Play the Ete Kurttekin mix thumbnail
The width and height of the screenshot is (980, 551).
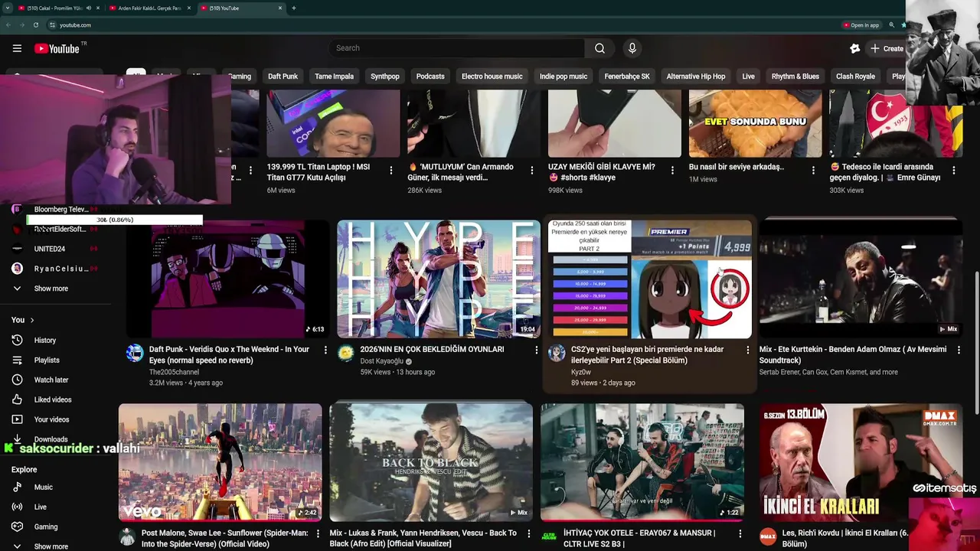[861, 279]
